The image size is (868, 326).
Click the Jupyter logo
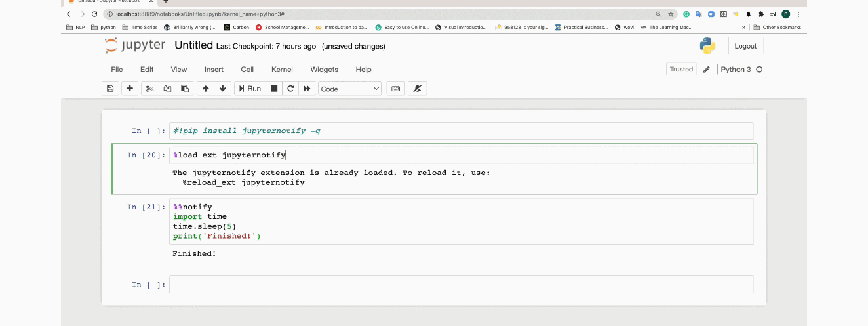click(x=134, y=46)
